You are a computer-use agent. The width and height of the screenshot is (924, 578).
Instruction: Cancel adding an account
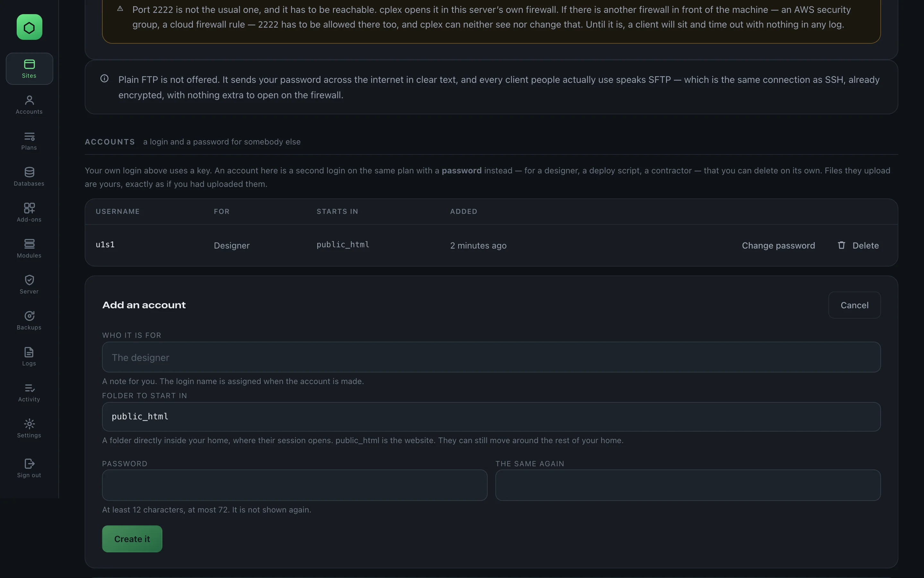854,305
